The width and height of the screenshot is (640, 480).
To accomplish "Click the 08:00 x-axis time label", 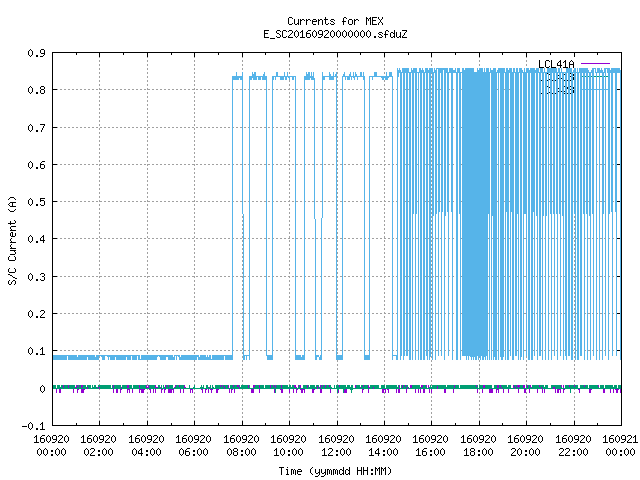I will [x=241, y=452].
